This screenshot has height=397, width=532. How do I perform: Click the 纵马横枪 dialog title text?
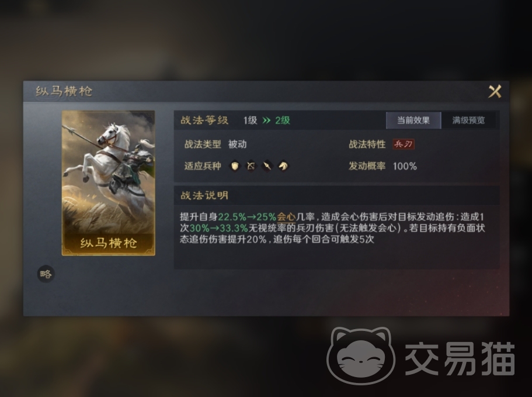(64, 91)
